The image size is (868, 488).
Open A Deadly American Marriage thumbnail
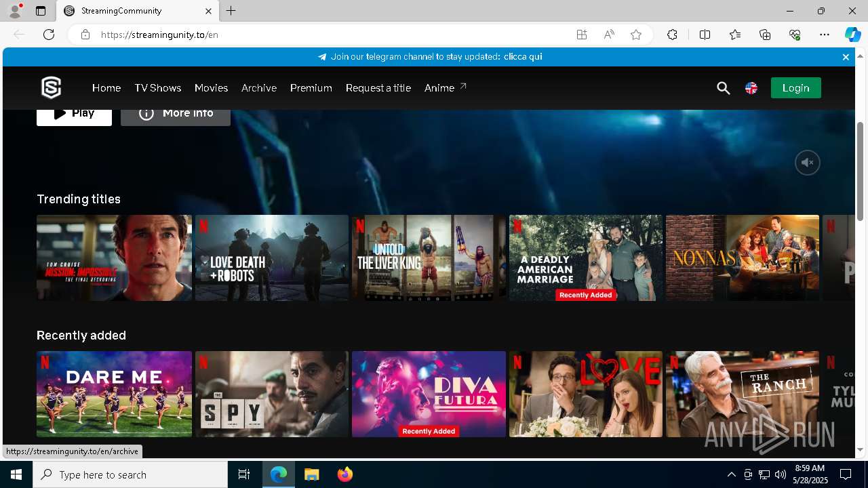[x=586, y=258]
